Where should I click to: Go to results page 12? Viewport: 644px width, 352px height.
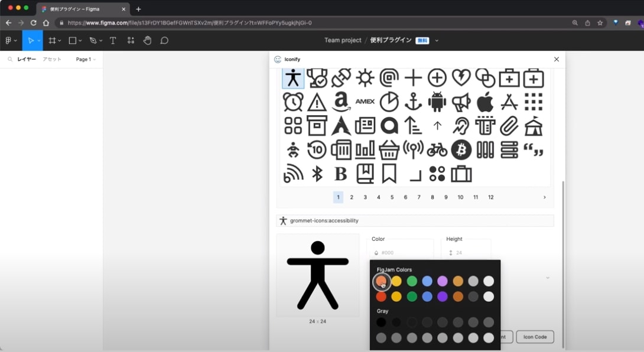[x=491, y=197]
